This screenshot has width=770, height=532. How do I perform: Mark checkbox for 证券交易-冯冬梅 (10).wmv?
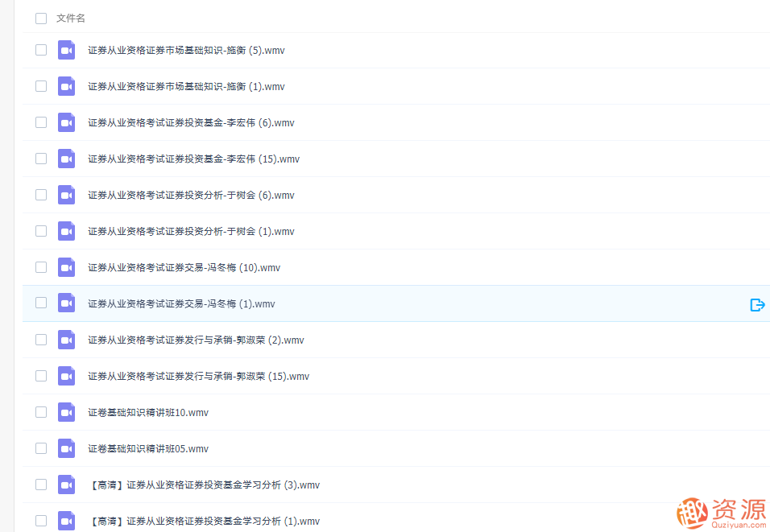[41, 267]
